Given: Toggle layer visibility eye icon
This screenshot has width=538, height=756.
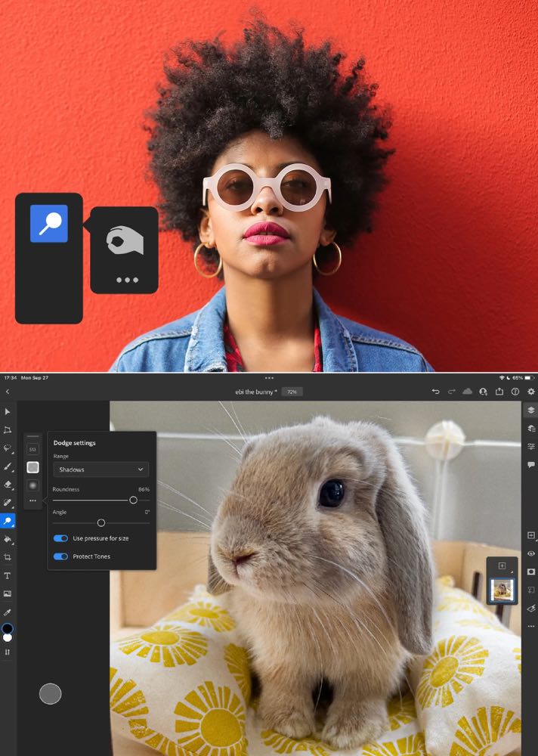Looking at the screenshot, I should point(531,553).
